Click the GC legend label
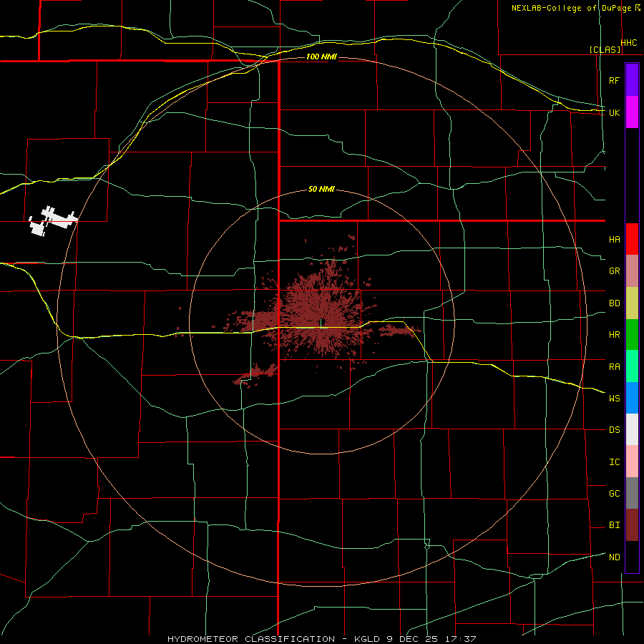Image resolution: width=644 pixels, height=644 pixels. pos(614,493)
